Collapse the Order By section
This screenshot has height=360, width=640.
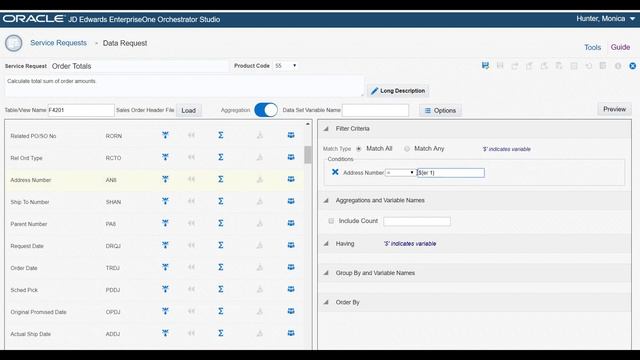[326, 302]
